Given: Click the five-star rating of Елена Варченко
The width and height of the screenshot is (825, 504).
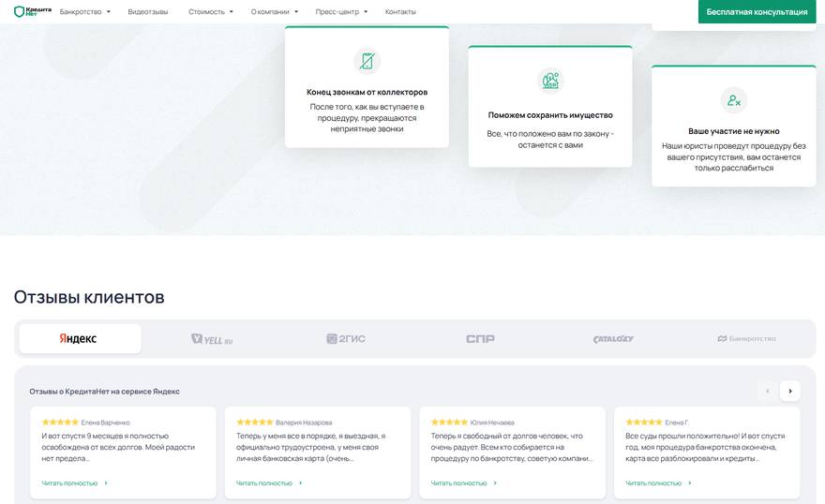Looking at the screenshot, I should pyautogui.click(x=60, y=422).
